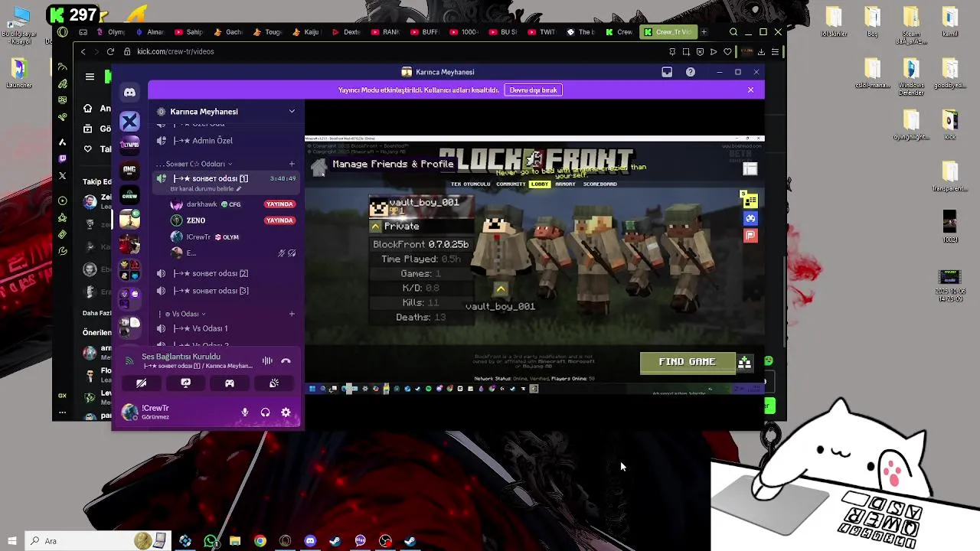Open X icon in Opera sidebar

click(63, 176)
